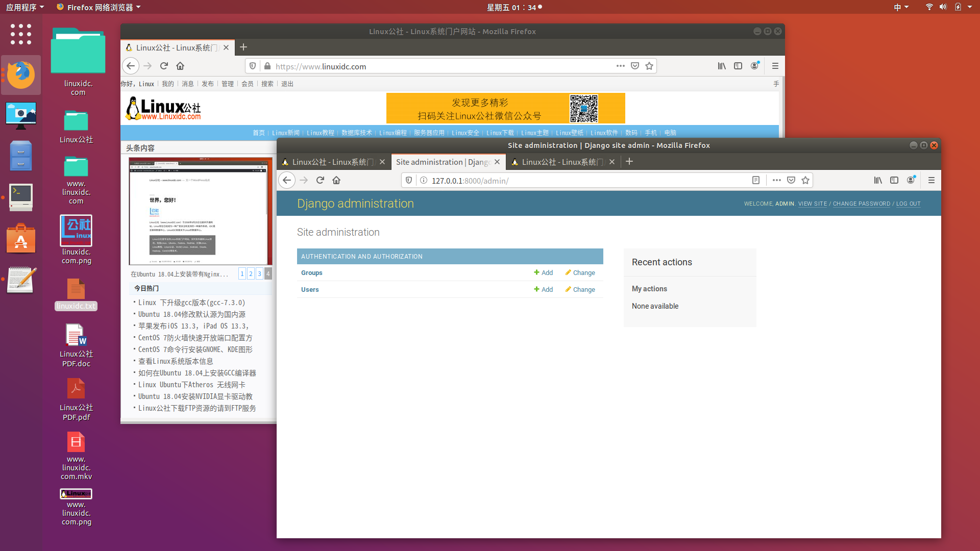980x551 pixels.
Task: Go to Home in Django admin window
Action: (x=336, y=180)
